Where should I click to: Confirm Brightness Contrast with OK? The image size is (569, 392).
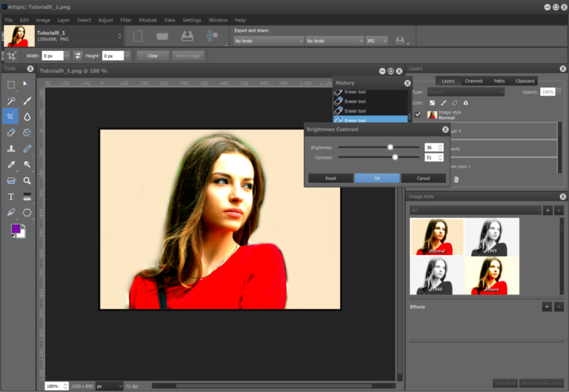376,178
